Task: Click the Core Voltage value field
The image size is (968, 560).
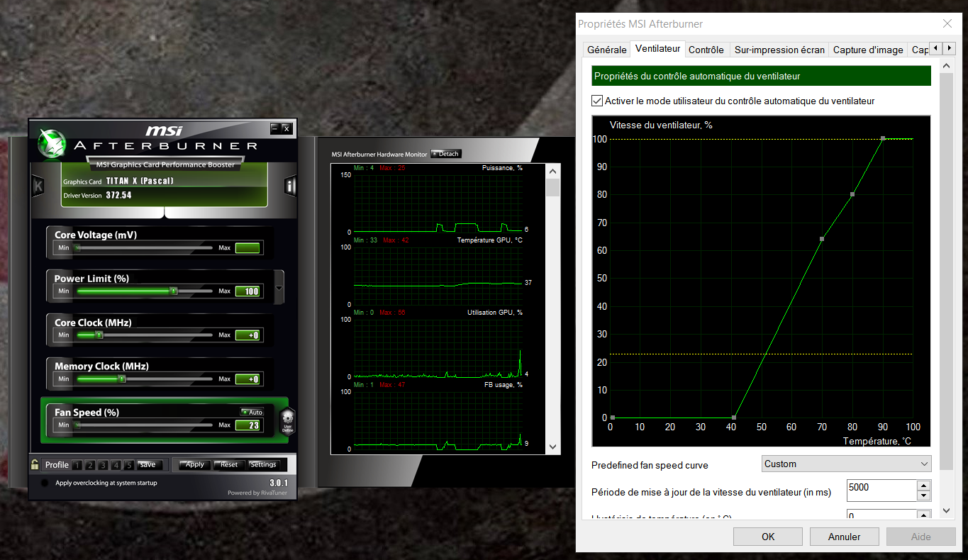Action: pos(247,247)
